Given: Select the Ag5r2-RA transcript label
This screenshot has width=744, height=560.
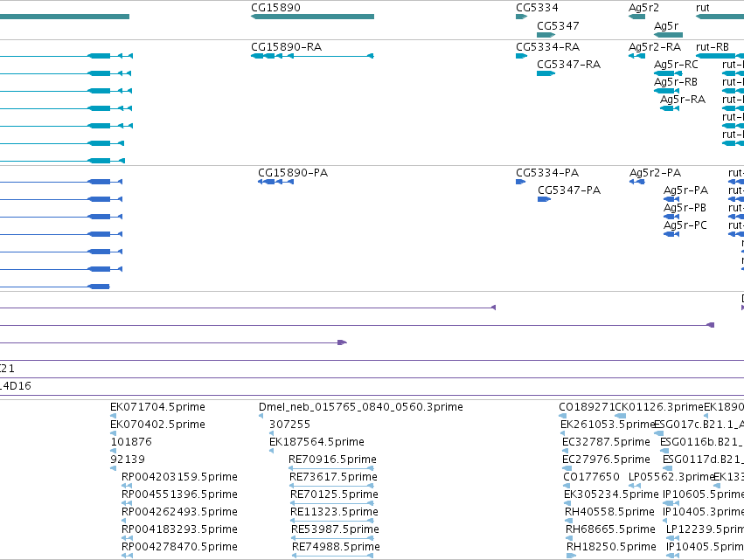Looking at the screenshot, I should click(x=655, y=47).
